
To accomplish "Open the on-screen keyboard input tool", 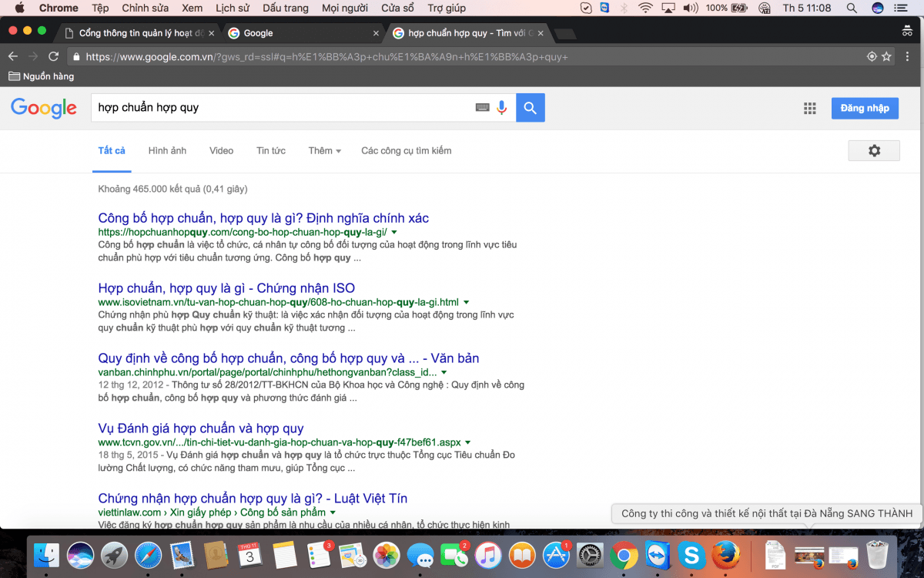I will [x=483, y=108].
